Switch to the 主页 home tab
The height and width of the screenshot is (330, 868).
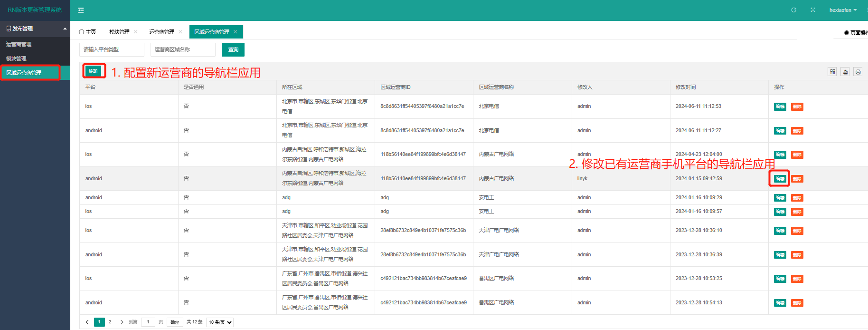click(88, 32)
